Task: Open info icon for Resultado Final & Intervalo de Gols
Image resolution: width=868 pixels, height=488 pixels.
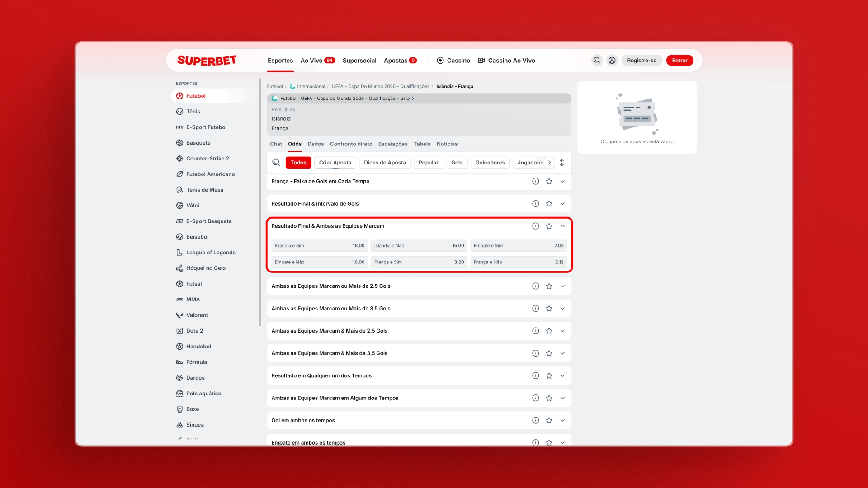Action: [x=535, y=204]
